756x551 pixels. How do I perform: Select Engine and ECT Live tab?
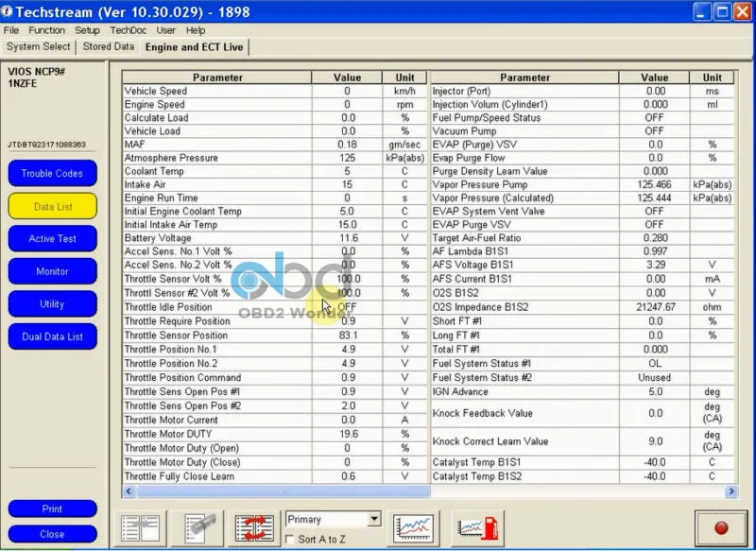coord(195,47)
